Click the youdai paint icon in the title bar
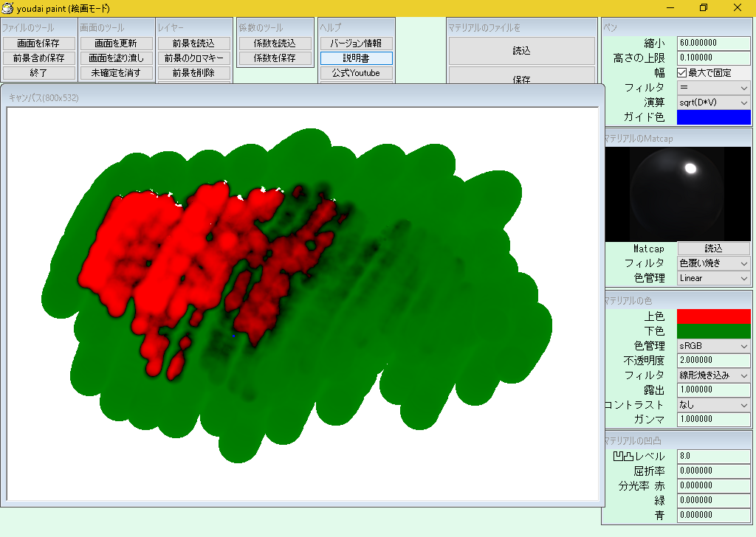Screen dimensions: 756x537 coord(7,8)
